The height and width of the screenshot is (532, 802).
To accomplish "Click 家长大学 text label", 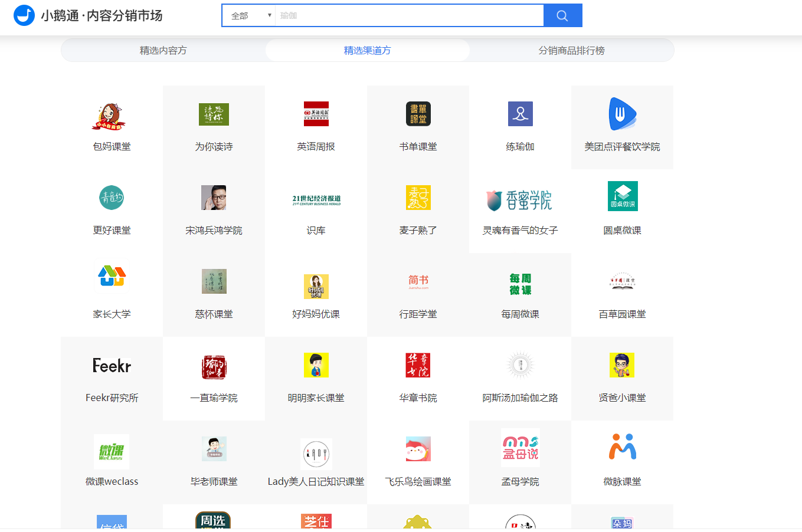I will coord(112,314).
